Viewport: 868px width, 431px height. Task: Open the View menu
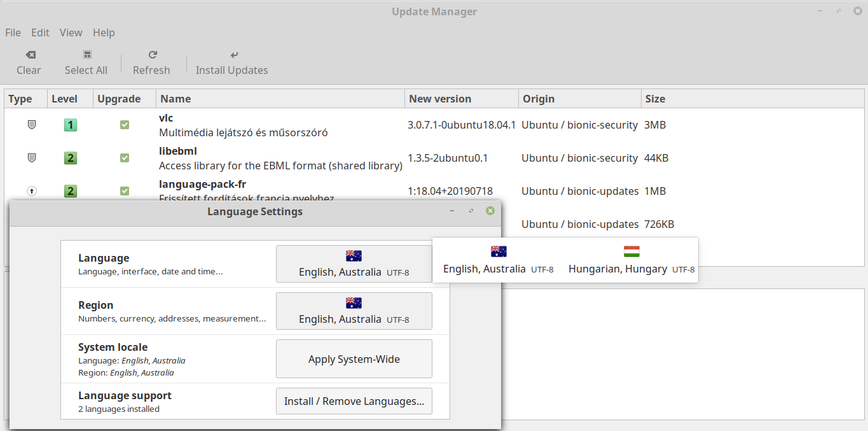click(71, 32)
